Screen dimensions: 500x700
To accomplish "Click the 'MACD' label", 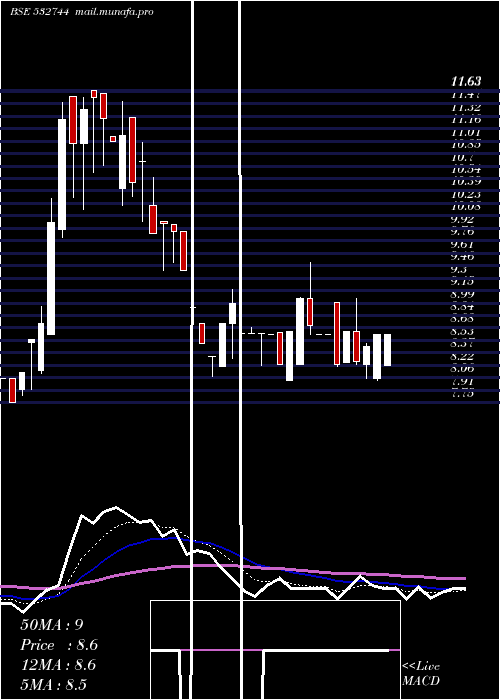I will pos(421,681).
